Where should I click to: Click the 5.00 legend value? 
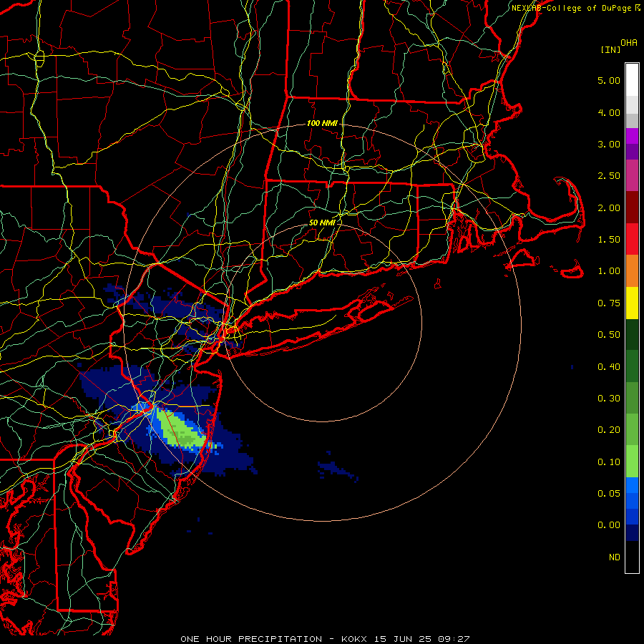609,80
